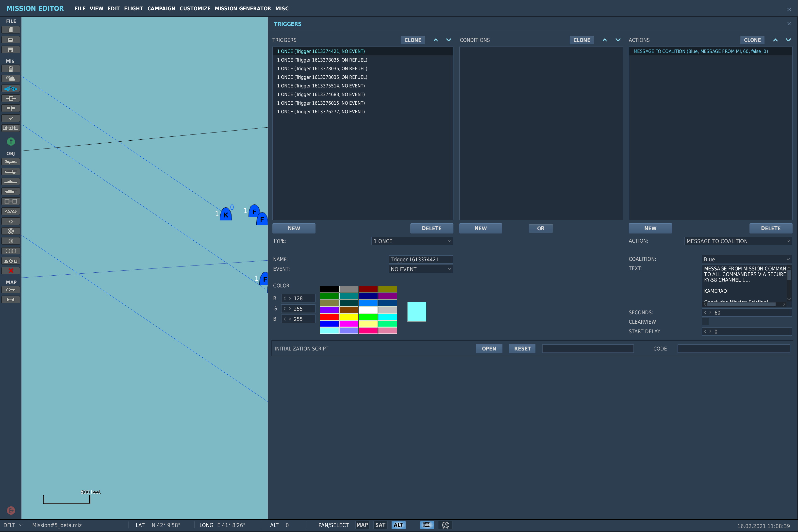Open the mission options checkmark icon
This screenshot has width=798, height=532.
pyautogui.click(x=11, y=118)
